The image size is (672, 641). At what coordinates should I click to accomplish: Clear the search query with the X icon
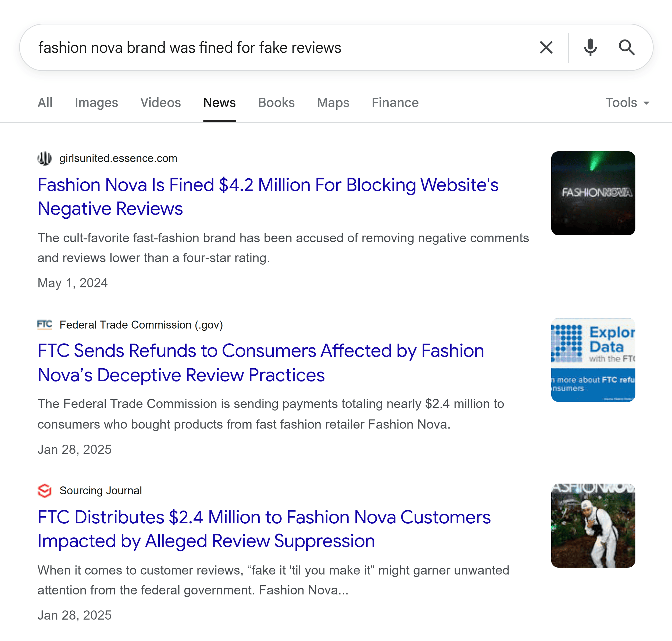pos(546,48)
